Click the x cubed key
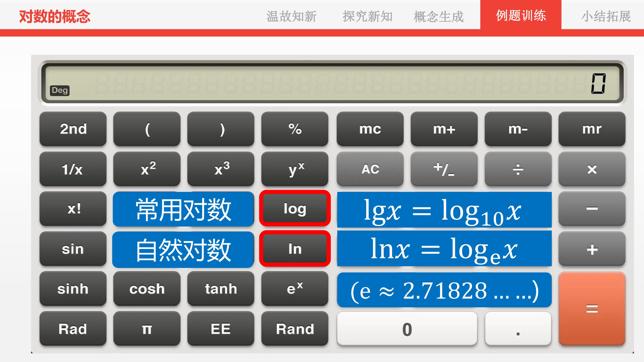The height and width of the screenshot is (362, 644). click(x=221, y=169)
